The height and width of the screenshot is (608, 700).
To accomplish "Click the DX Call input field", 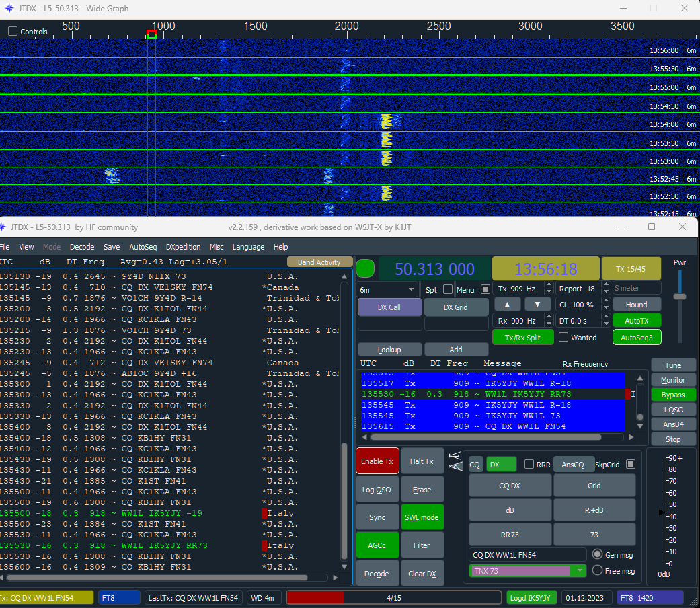I will pos(390,324).
